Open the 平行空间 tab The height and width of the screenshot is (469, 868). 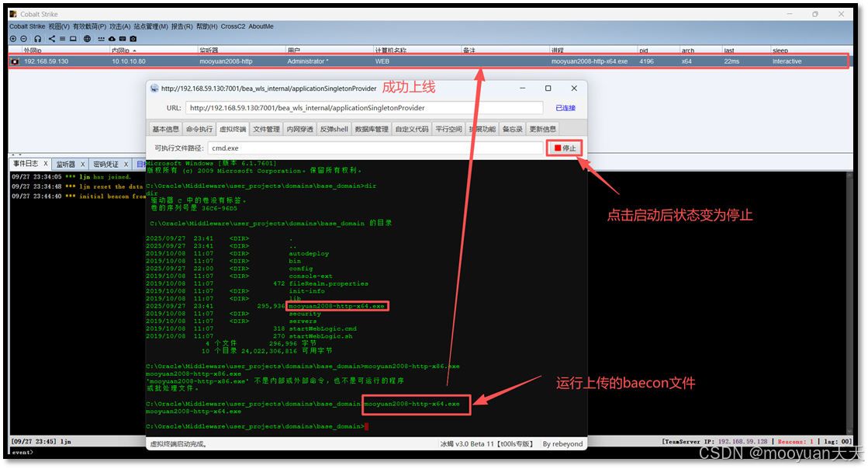[x=448, y=129]
